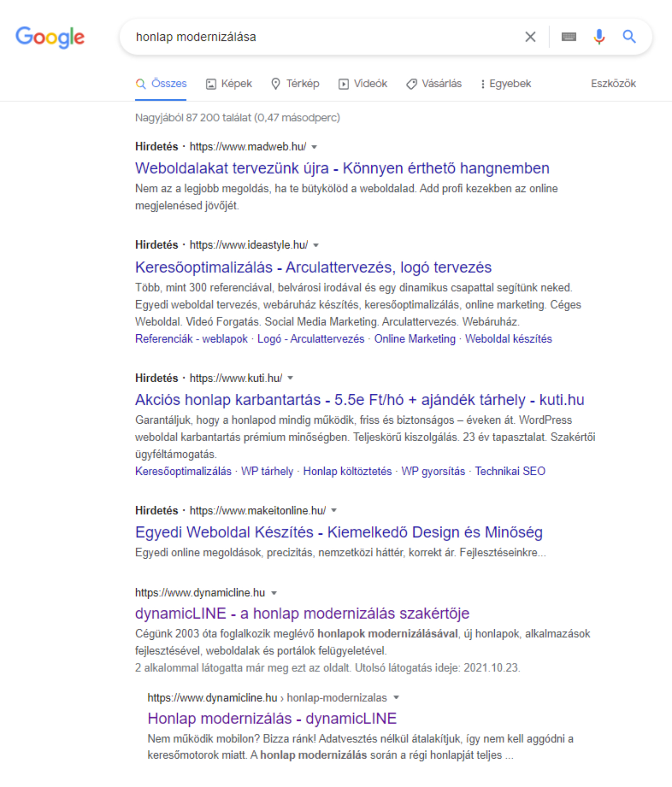672x787 pixels.
Task: Expand dropdown arrow next to honlap-modernizalas URL
Action: pyautogui.click(x=396, y=698)
